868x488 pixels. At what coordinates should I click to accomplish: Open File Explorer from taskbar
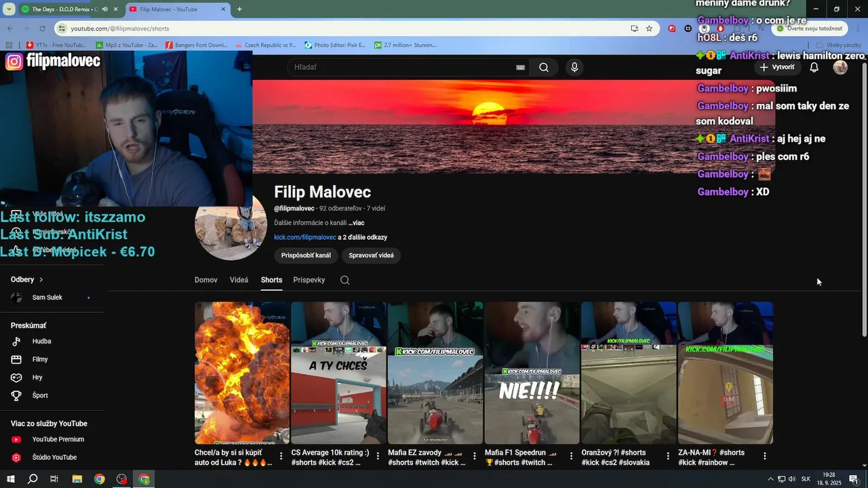point(77,479)
